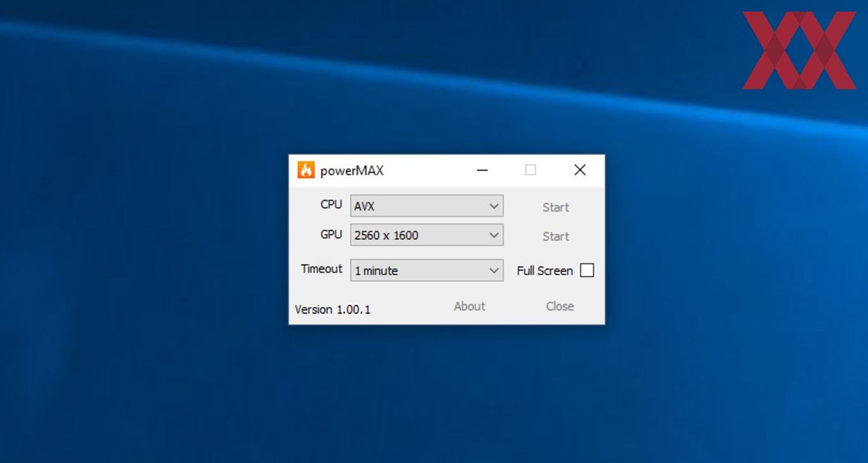Minimize the powerMAX window
Screen dimensions: 868x463
[x=483, y=170]
